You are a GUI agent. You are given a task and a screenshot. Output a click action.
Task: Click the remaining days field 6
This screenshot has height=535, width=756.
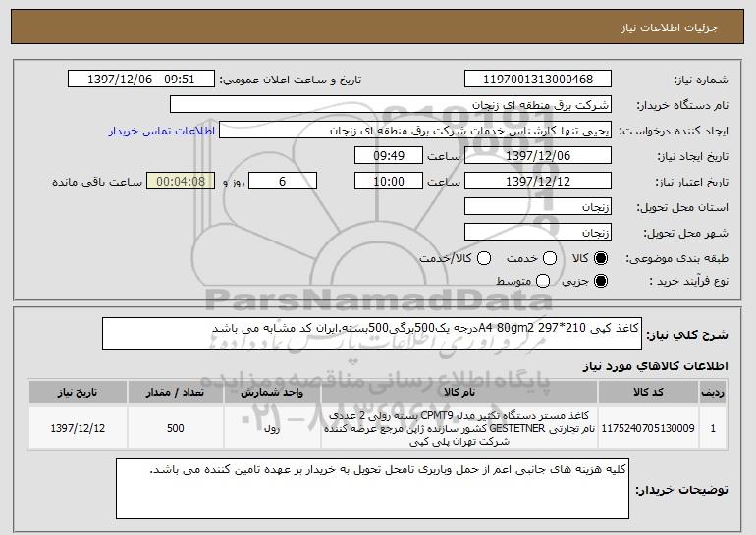pyautogui.click(x=283, y=182)
